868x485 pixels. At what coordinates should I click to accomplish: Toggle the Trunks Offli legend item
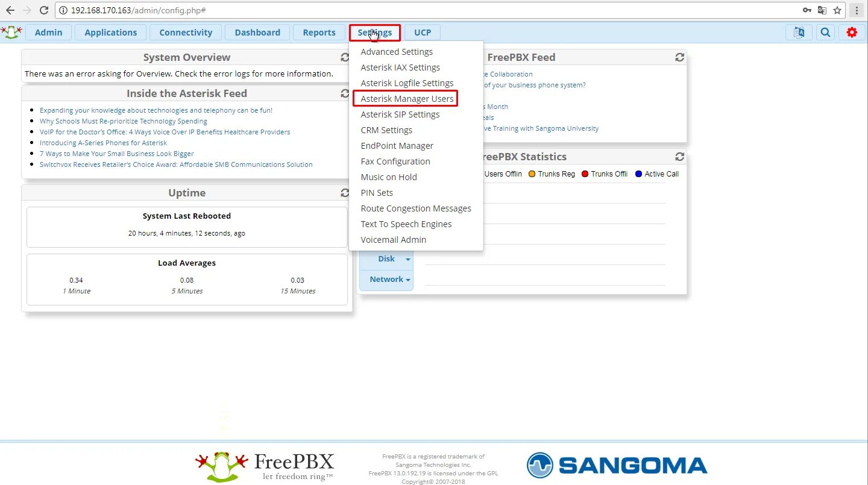click(x=605, y=174)
